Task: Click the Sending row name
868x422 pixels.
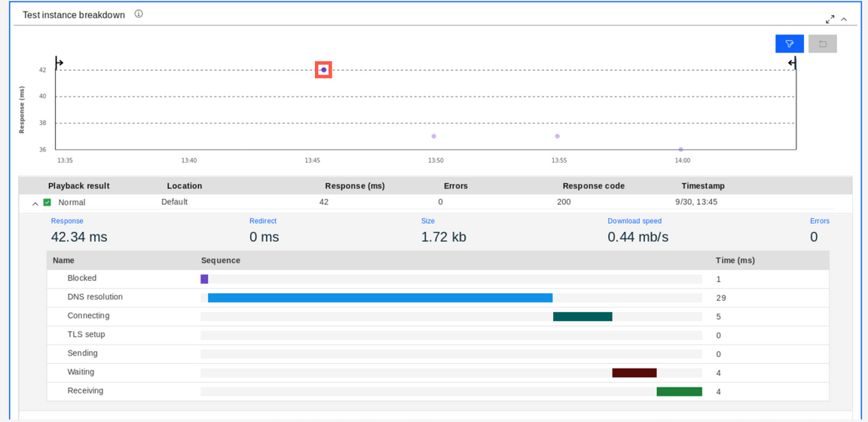Action: [x=83, y=353]
